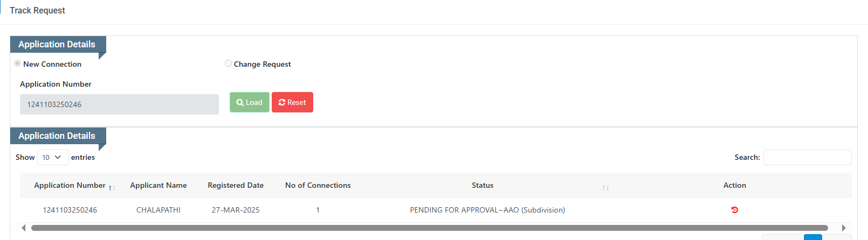Viewport: 868px width, 240px height.
Task: Click the Registered Date column header
Action: click(236, 185)
